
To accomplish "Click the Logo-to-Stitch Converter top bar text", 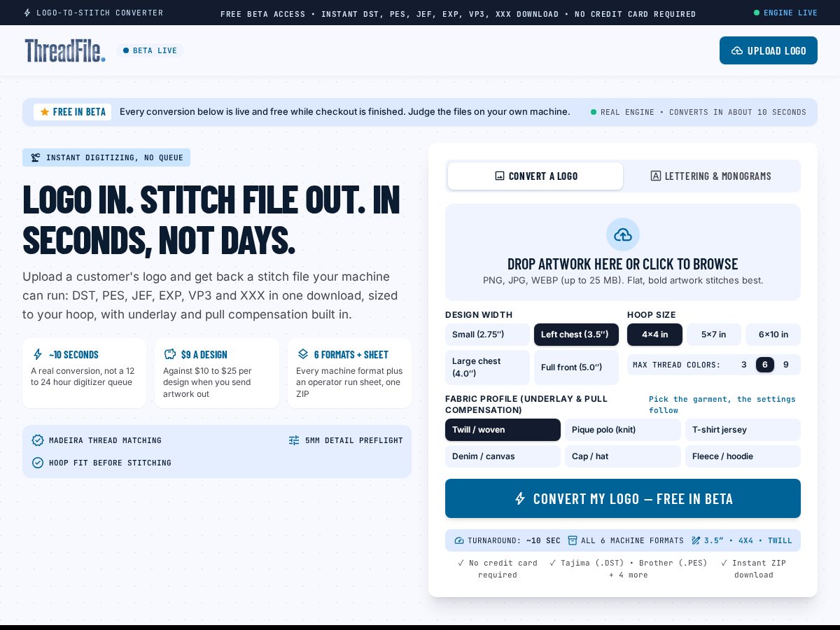I will [100, 13].
